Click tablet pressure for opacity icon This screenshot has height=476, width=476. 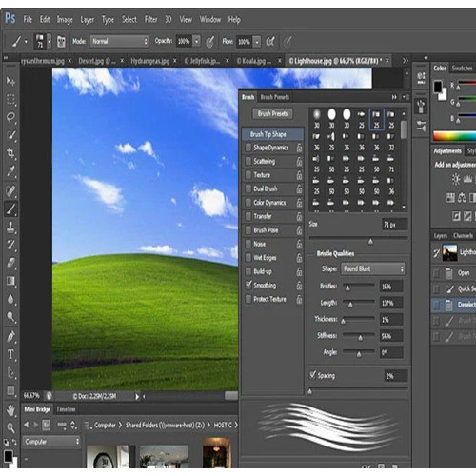pos(209,42)
